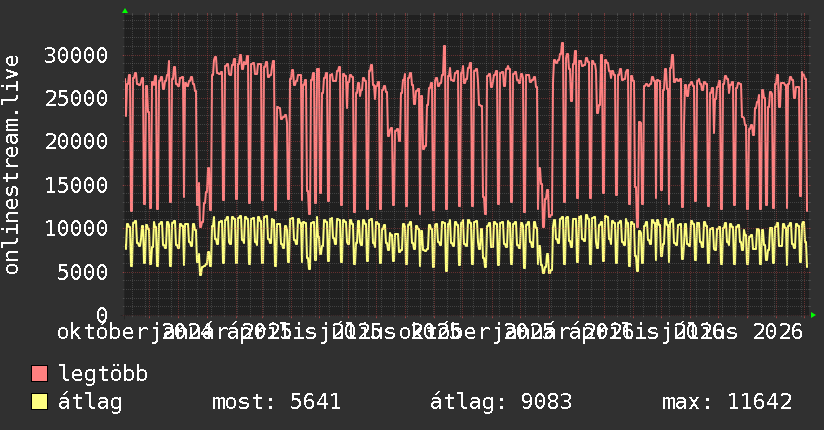This screenshot has width=824, height=430.
Task: Click the 10000 y-axis label
Action: [x=76, y=228]
